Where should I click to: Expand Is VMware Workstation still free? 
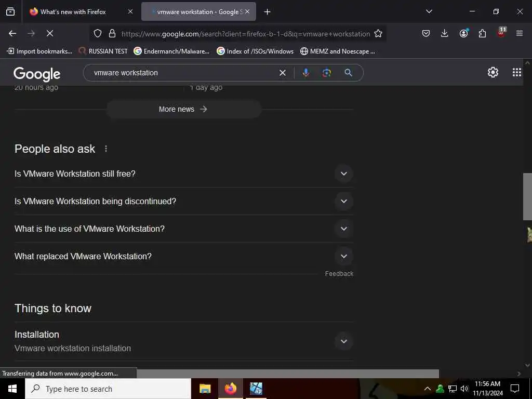point(183,174)
